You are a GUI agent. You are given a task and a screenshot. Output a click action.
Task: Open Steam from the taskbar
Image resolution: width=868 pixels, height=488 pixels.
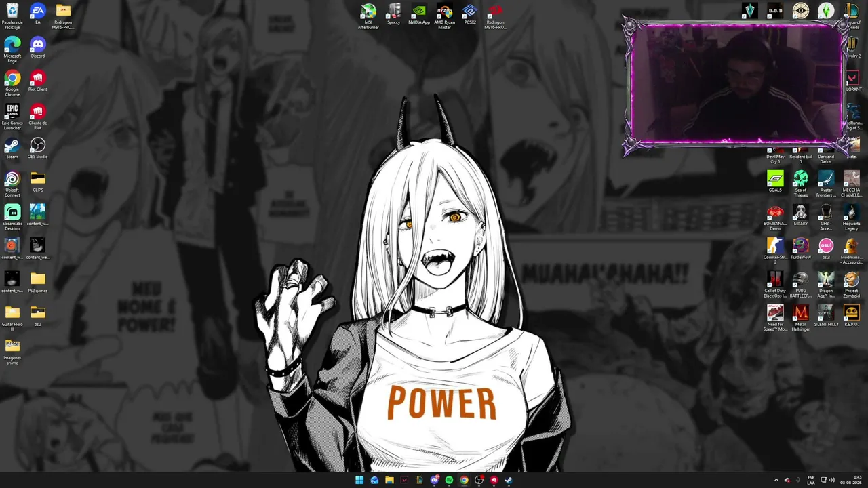tap(509, 480)
